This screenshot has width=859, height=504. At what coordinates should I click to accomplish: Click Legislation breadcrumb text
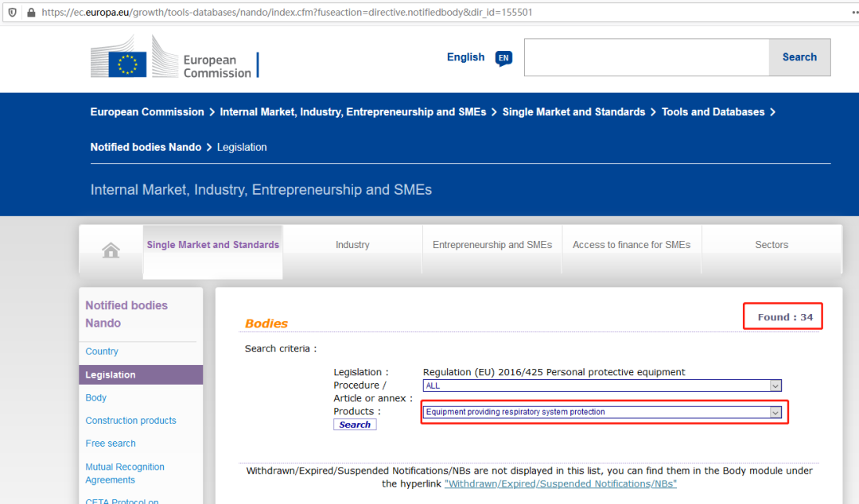tap(242, 147)
